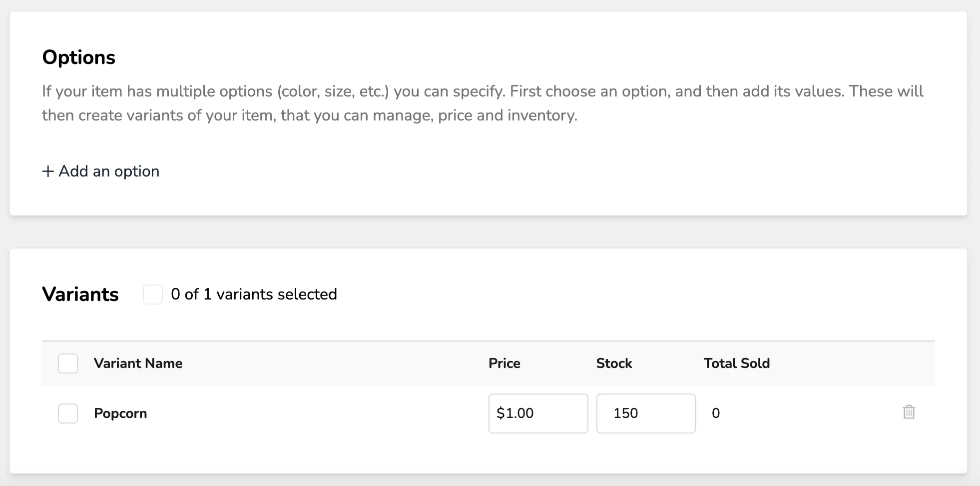Click the Total Sold column header
The image size is (980, 486).
(x=737, y=363)
